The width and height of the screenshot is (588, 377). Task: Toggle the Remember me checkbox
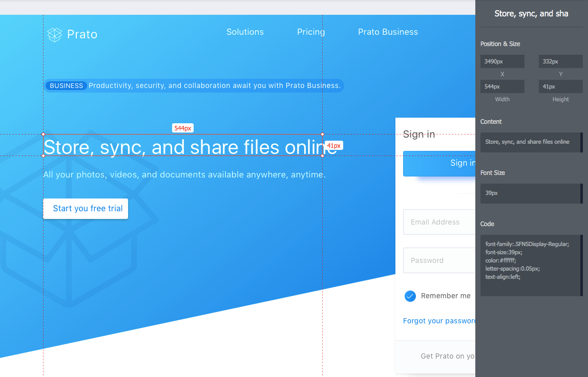(x=410, y=296)
